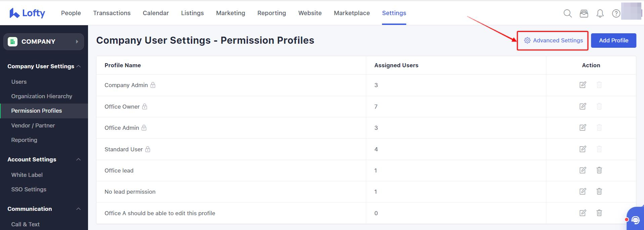Click the Add Profile button
Screen dimensions: 644x230
[x=613, y=40]
